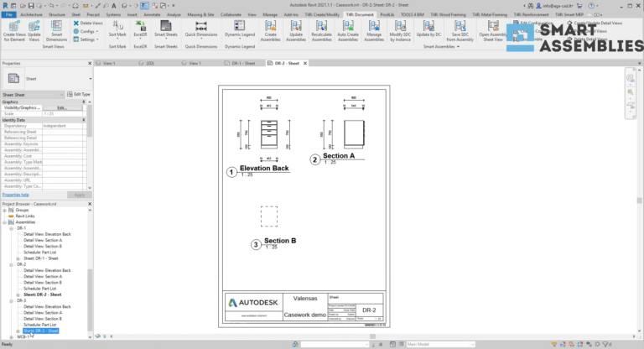
Task: Select Sheet: DR-3 - Sheet item
Action: tap(40, 331)
